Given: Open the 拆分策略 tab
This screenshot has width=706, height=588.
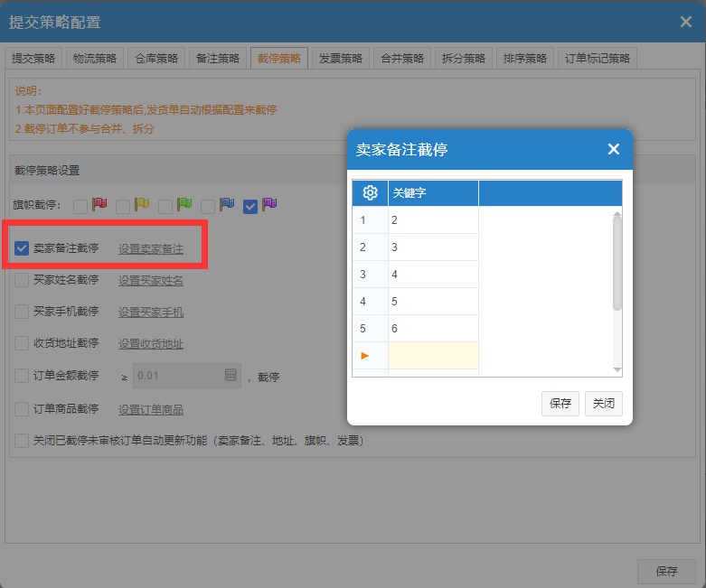Looking at the screenshot, I should [x=464, y=59].
